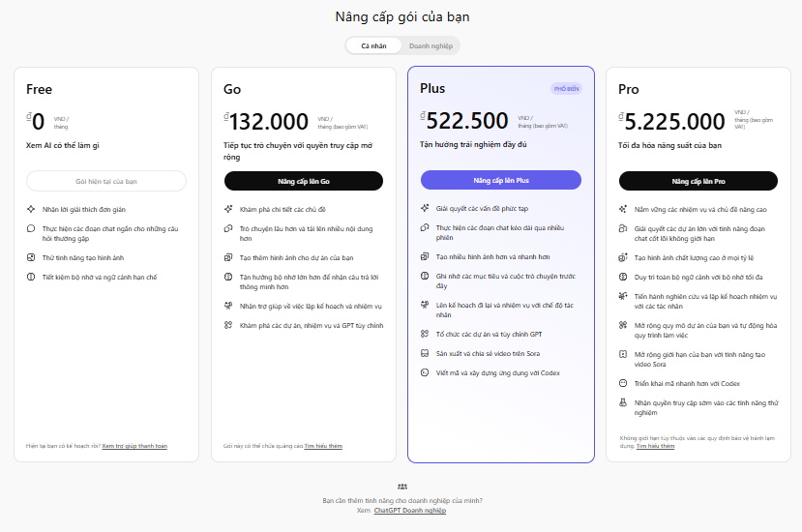Click the sparkle icon beside "Nhận lời giải thích đơn giản"
Screen dimensions: 802x532
pyautogui.click(x=31, y=209)
